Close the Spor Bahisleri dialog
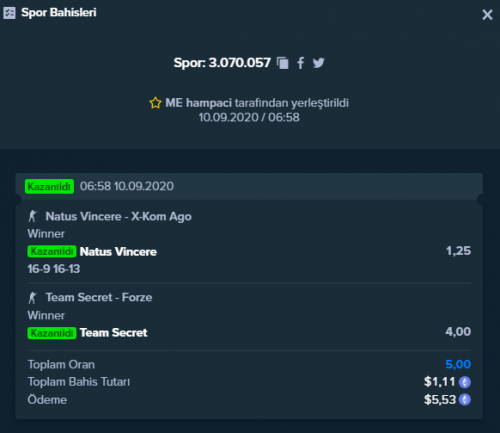Image resolution: width=500 pixels, height=433 pixels. pyautogui.click(x=487, y=15)
